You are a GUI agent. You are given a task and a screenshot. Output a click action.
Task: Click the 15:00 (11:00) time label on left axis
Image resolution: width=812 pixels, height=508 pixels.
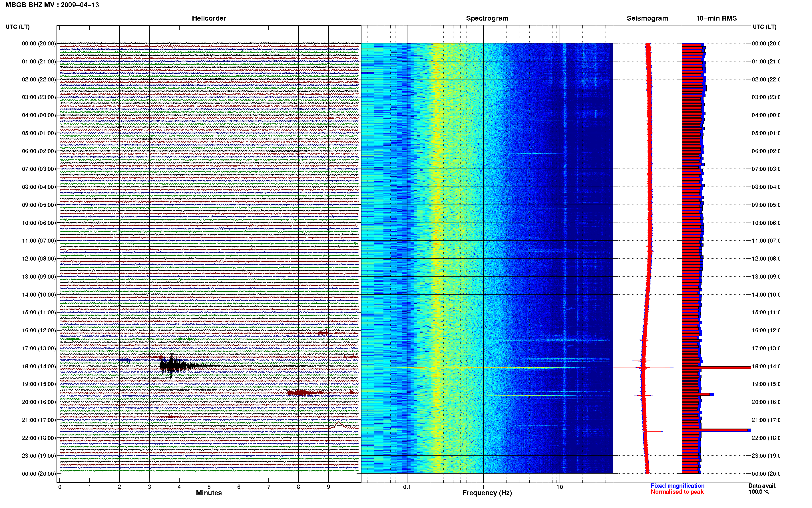pyautogui.click(x=39, y=313)
